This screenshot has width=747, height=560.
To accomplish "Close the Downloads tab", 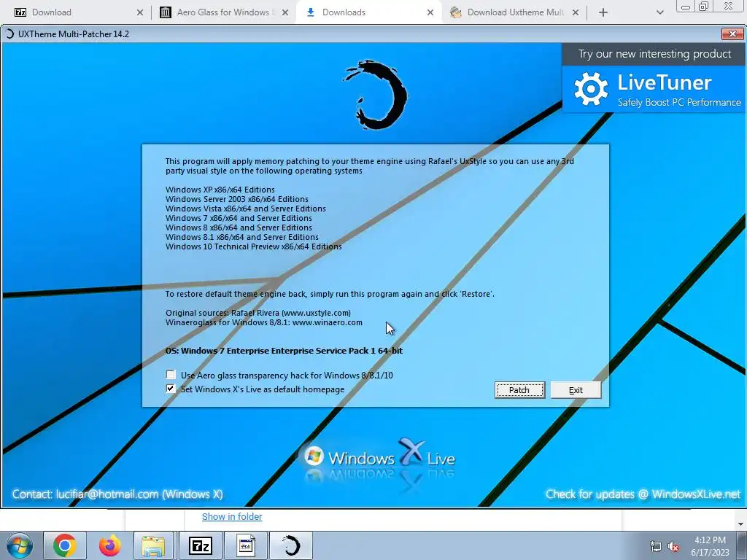I will (430, 12).
